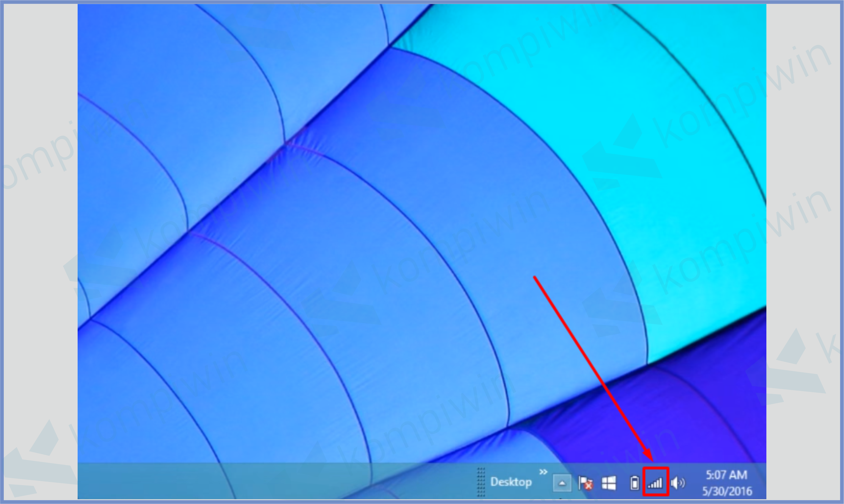Click the tip of the red arrow annotation
This screenshot has width=844, height=504.
[652, 460]
